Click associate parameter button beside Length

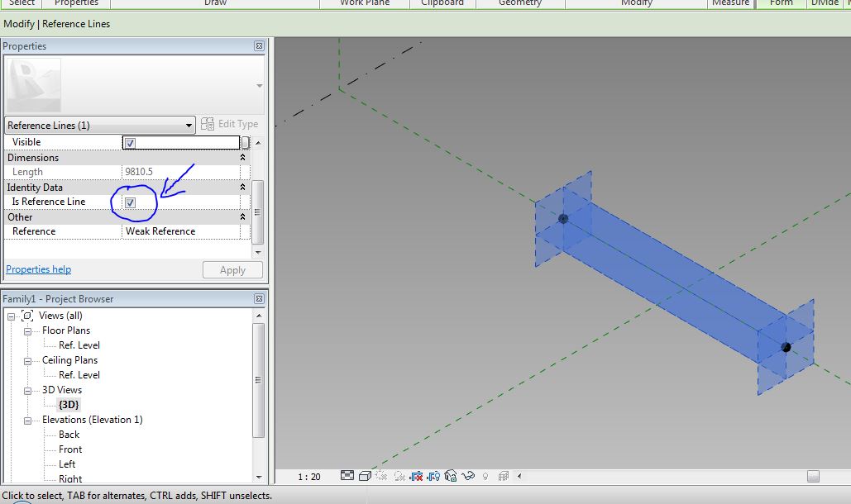(246, 172)
